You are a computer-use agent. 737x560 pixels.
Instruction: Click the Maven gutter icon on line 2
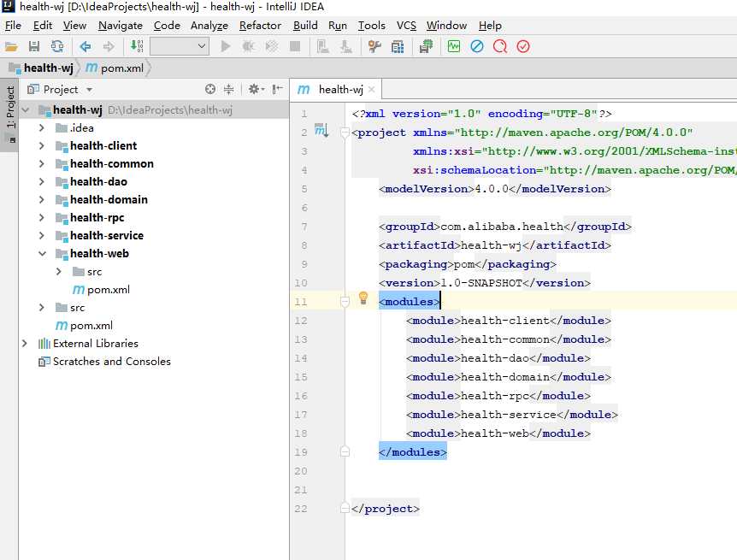point(321,130)
